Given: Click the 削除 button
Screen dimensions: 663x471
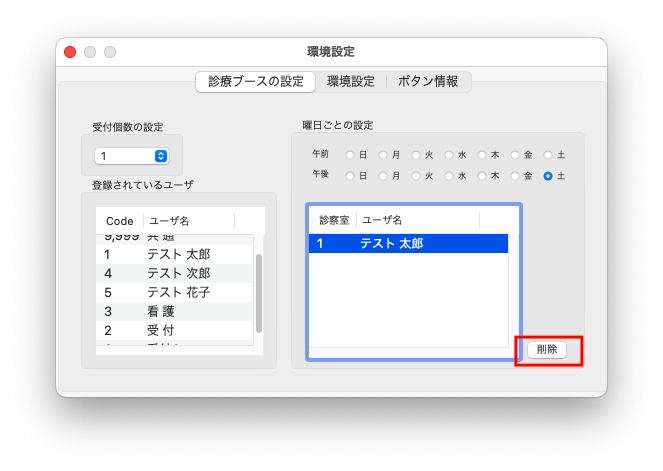Looking at the screenshot, I should point(547,350).
